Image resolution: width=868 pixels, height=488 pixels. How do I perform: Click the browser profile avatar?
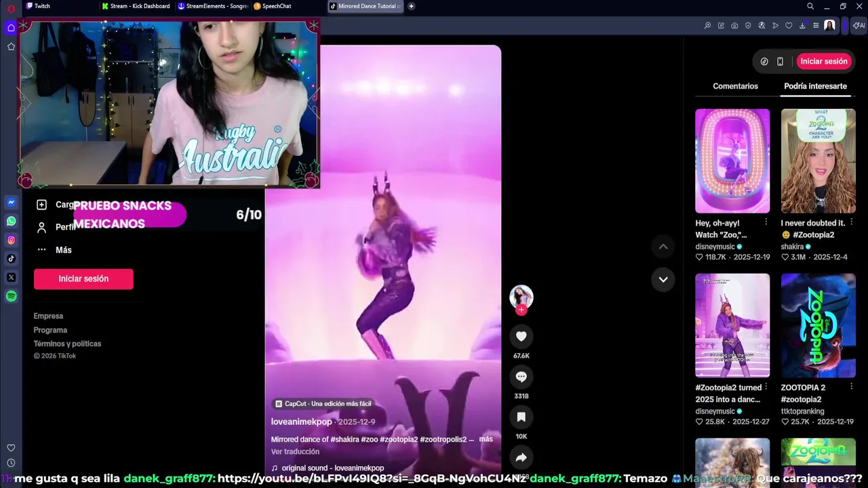829,26
